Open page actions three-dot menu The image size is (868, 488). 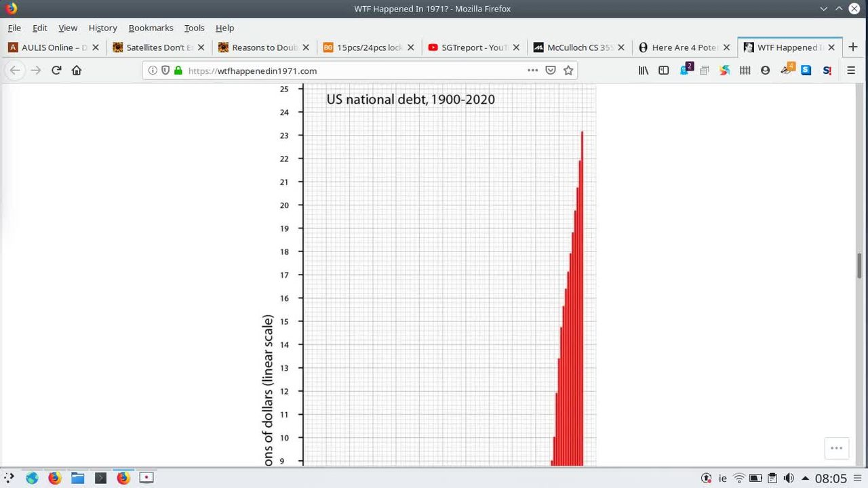point(532,70)
